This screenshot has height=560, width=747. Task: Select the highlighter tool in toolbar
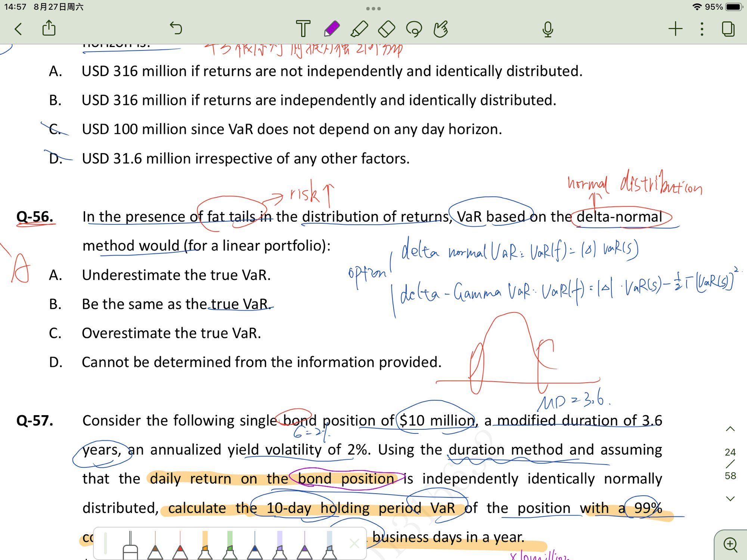point(359,29)
